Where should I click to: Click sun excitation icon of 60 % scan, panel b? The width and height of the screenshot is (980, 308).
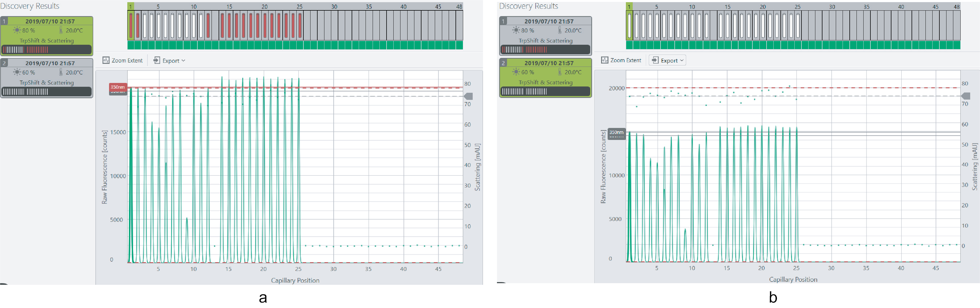point(516,72)
